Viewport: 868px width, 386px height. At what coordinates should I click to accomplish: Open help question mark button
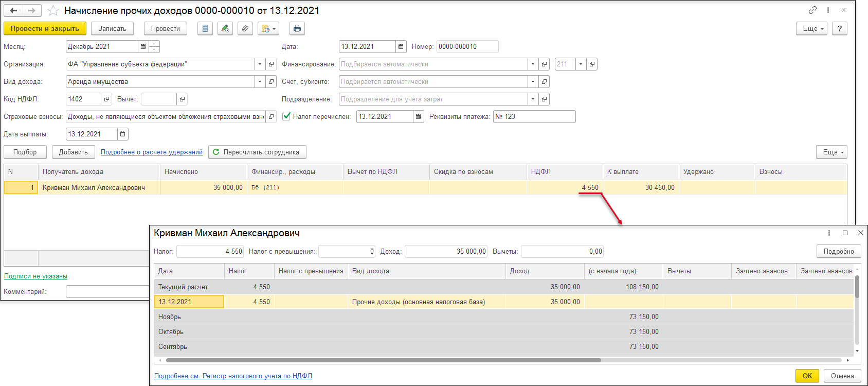tap(840, 29)
